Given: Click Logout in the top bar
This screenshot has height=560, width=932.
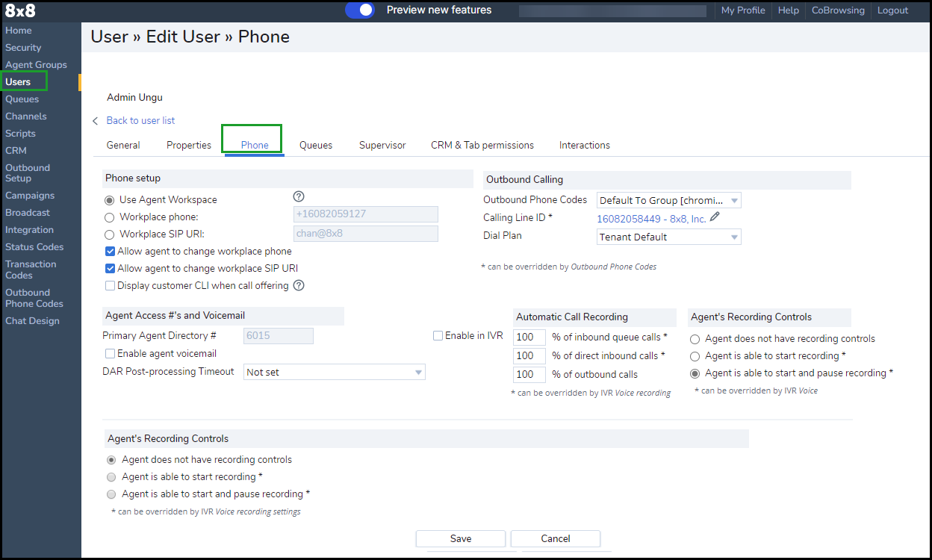Looking at the screenshot, I should click(x=892, y=10).
